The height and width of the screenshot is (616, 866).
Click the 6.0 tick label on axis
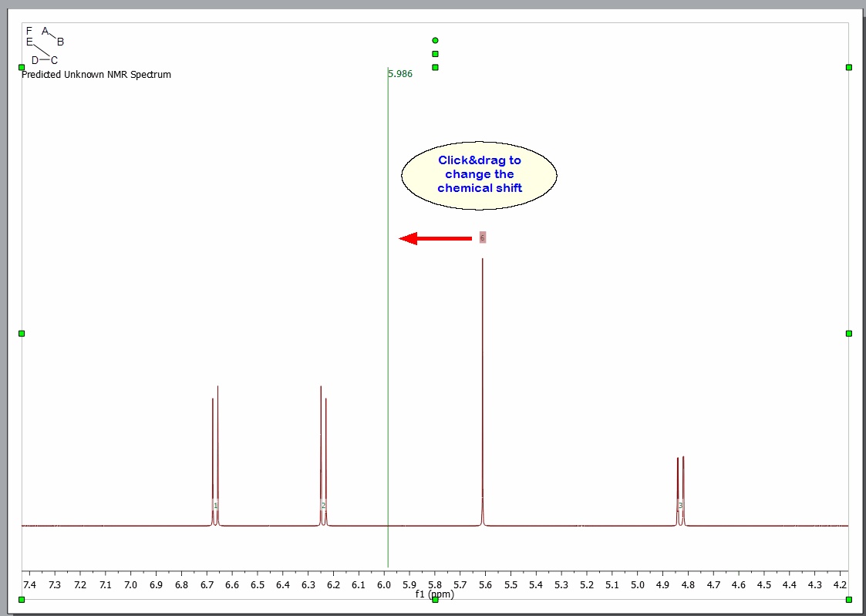pyautogui.click(x=384, y=584)
